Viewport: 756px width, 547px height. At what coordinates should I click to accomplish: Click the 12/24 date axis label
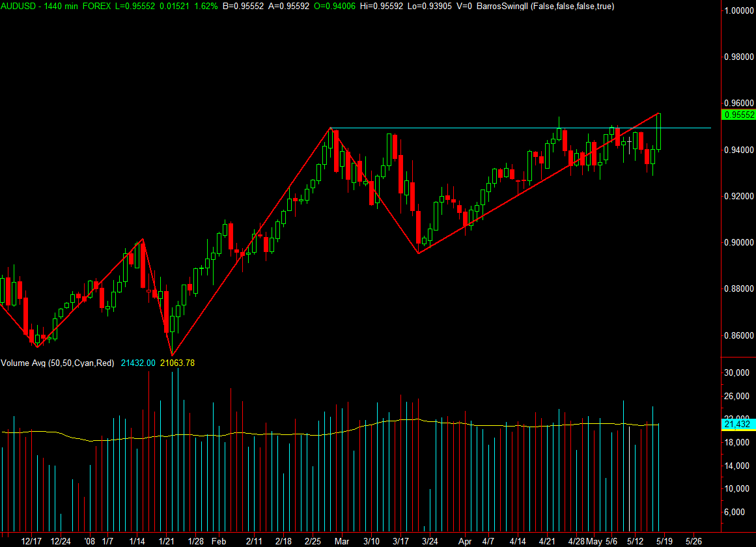click(x=61, y=541)
